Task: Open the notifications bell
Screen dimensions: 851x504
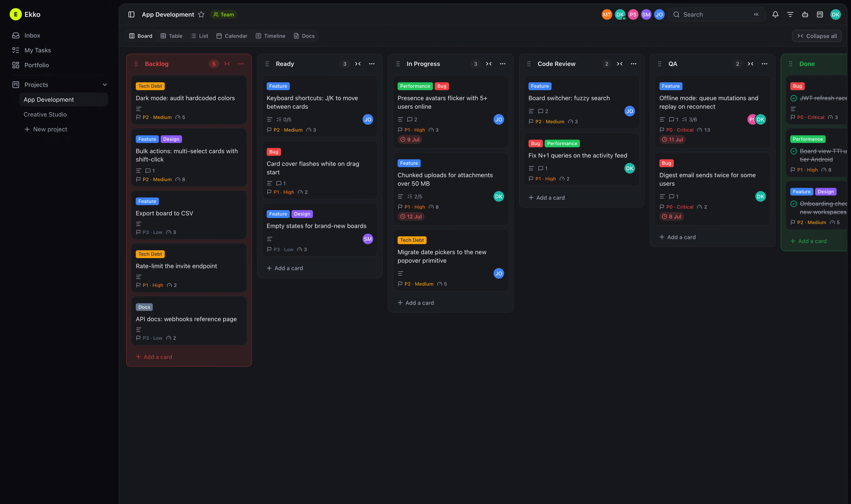Action: pos(775,14)
